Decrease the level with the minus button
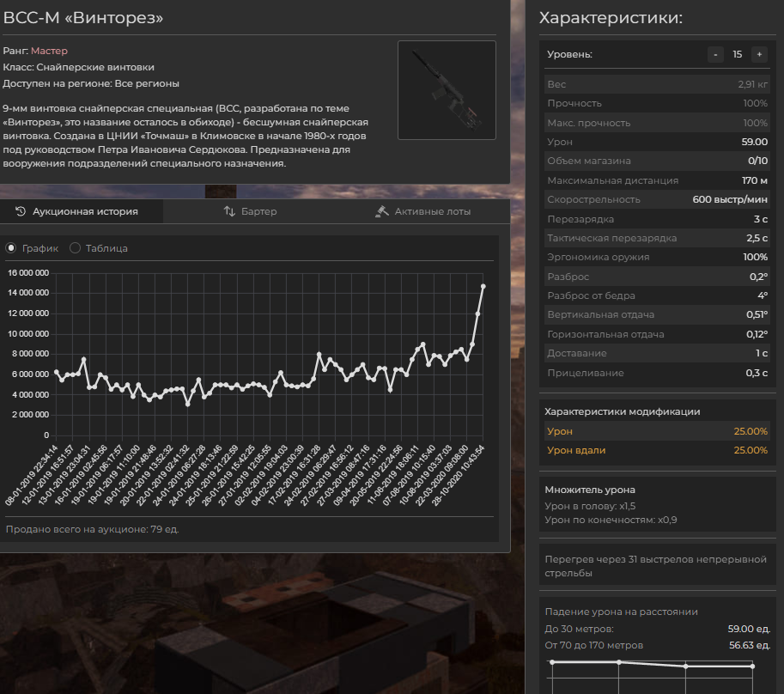This screenshot has width=784, height=694. pos(715,54)
